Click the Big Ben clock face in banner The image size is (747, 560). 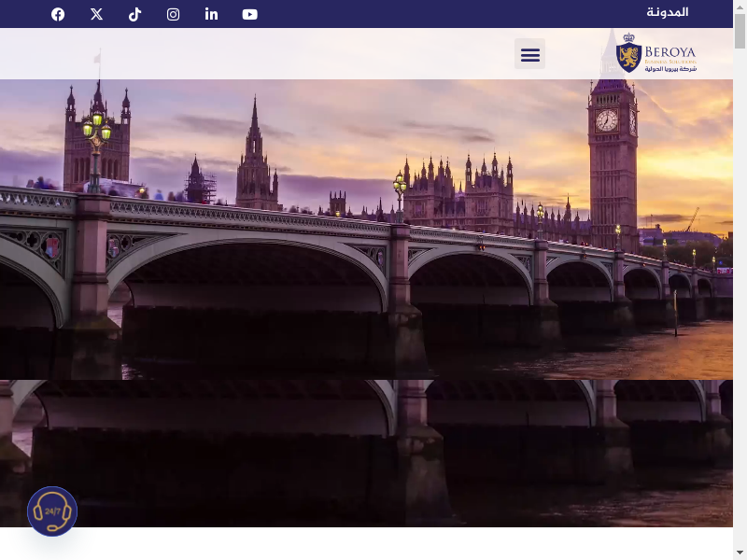point(607,120)
